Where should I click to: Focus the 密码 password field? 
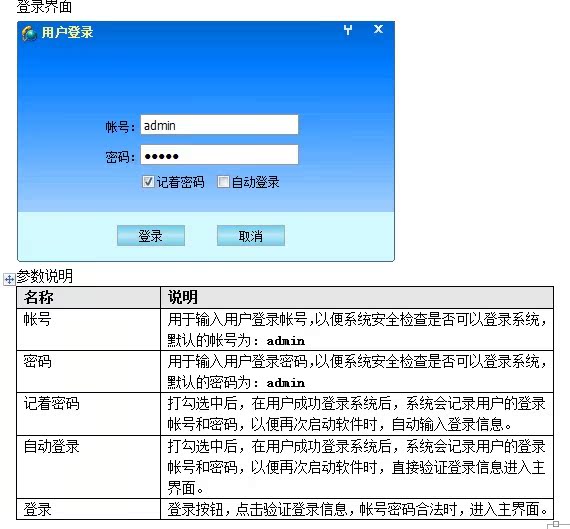(x=220, y=155)
